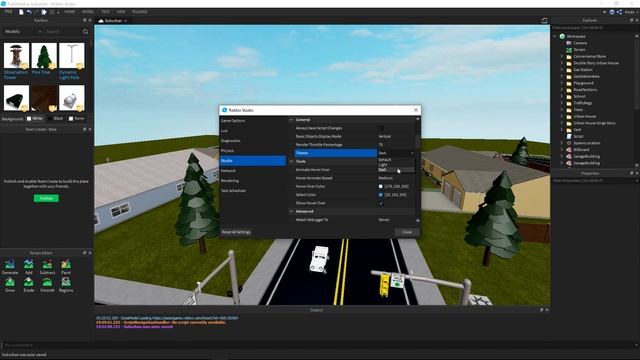
Task: Expand the Convenience Store folder
Action: pos(562,56)
